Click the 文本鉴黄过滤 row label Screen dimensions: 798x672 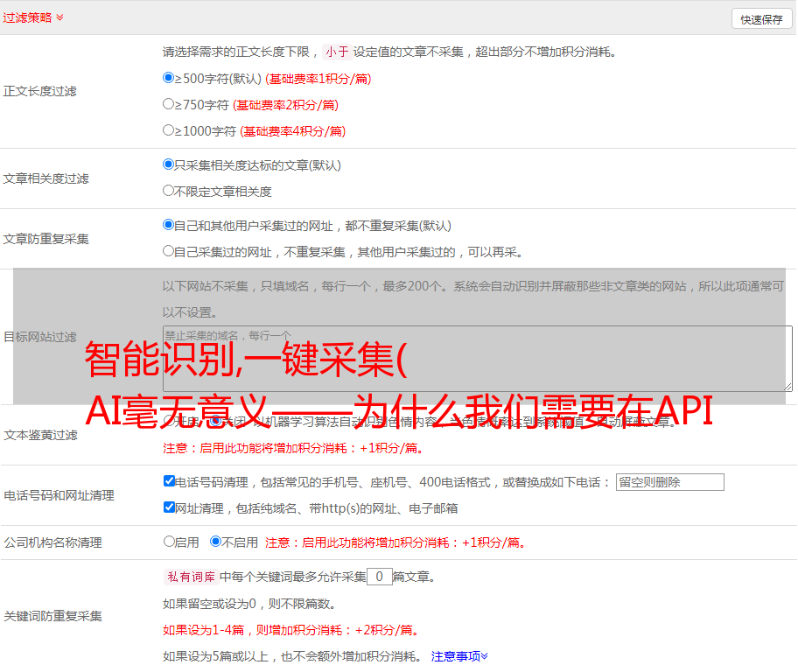tap(40, 435)
